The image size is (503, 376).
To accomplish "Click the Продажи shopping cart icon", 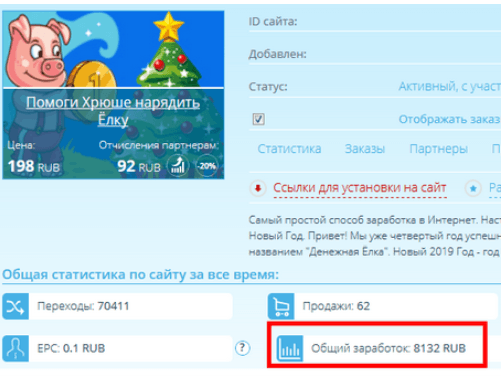I will [x=281, y=306].
